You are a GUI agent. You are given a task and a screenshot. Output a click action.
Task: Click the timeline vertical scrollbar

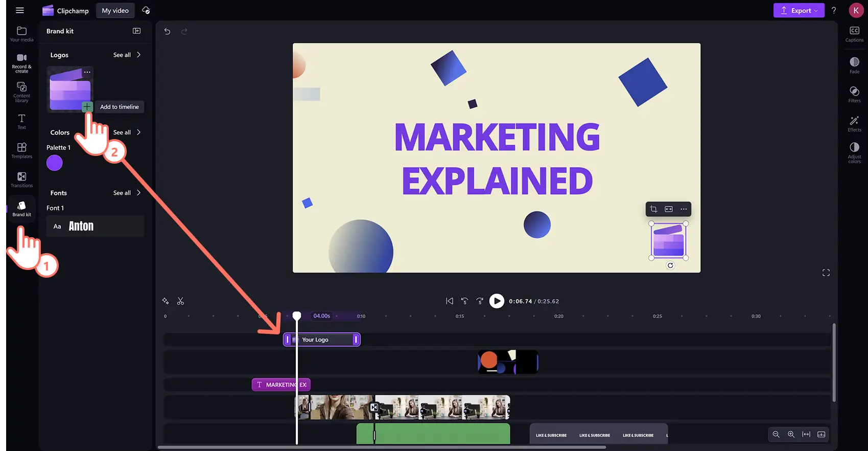834,362
